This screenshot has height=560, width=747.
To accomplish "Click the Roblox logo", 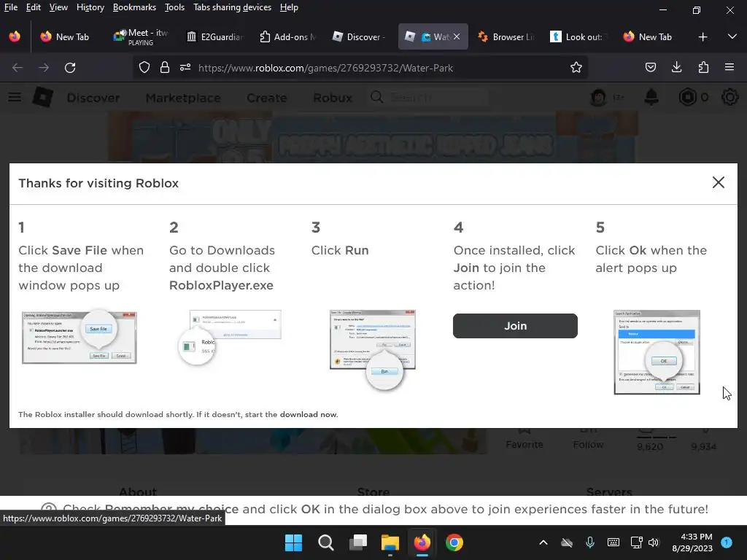I will [43, 97].
